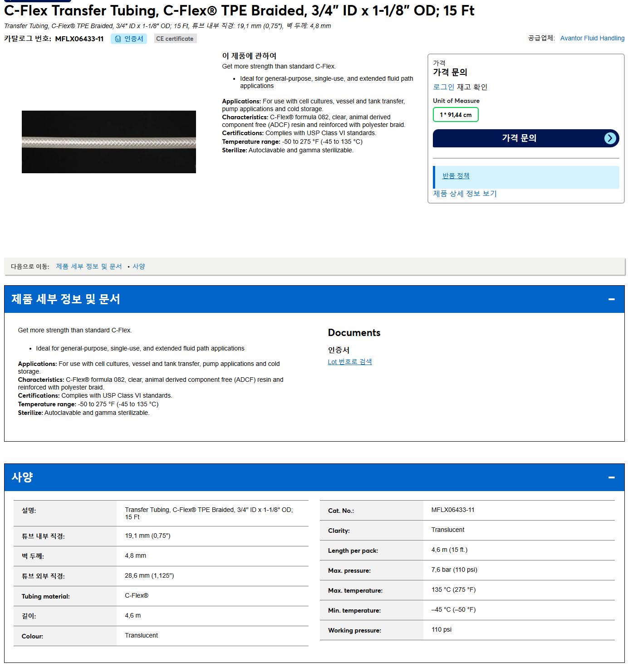Click the 4,6 m length value
628x672 pixels.
tap(133, 616)
